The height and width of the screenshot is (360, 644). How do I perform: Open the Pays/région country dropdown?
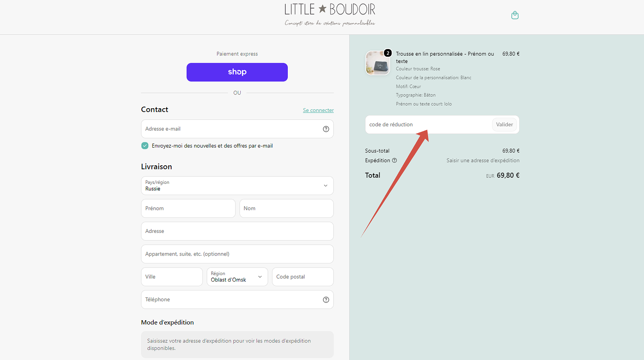(237, 186)
